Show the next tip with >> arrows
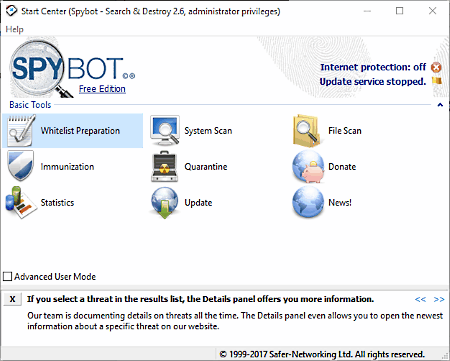The height and width of the screenshot is (361, 450). 439,299
